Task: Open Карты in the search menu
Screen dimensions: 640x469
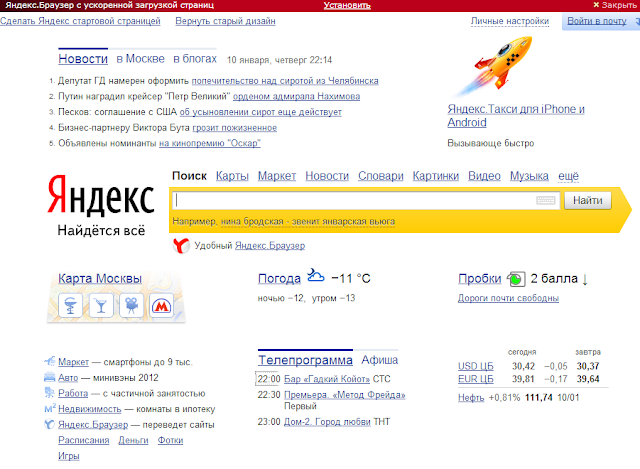Action: (232, 176)
